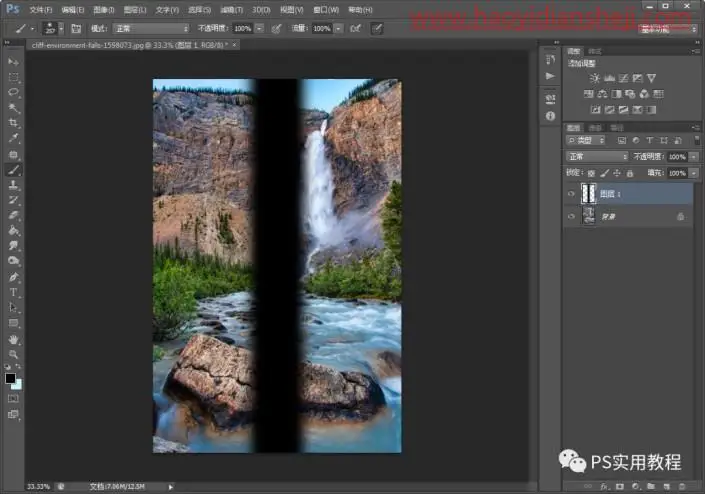The width and height of the screenshot is (705, 494).
Task: Hide the top 图层 1 layer
Action: click(x=571, y=194)
